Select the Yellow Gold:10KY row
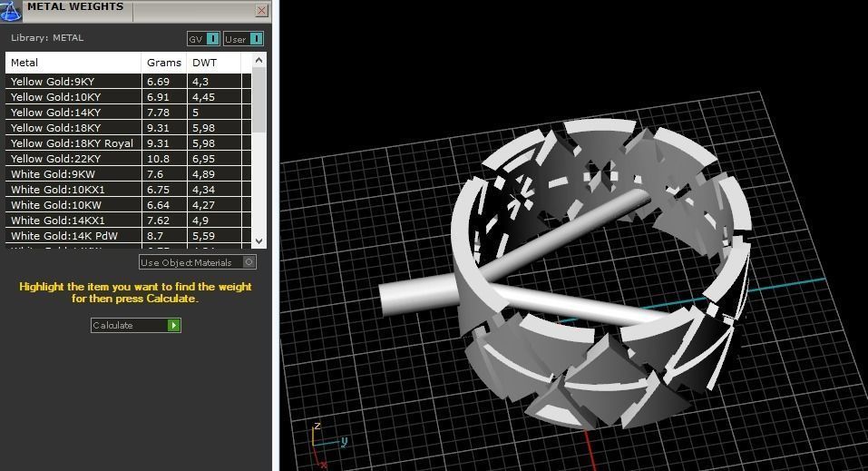 click(129, 97)
